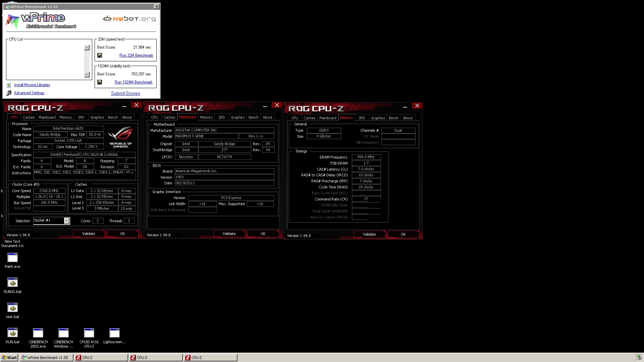This screenshot has width=644, height=362.
Task: Switch to wPrime Benchmark taskbar button
Action: [x=46, y=358]
